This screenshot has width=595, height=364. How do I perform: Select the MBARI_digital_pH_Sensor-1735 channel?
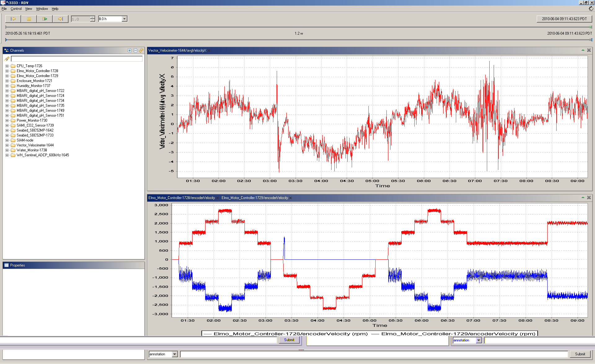click(40, 106)
